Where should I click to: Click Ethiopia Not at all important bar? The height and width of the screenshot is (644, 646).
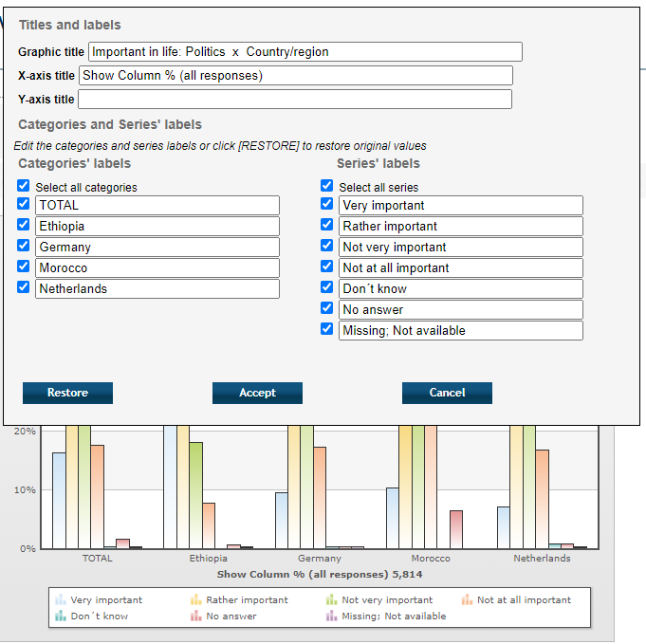(x=209, y=525)
